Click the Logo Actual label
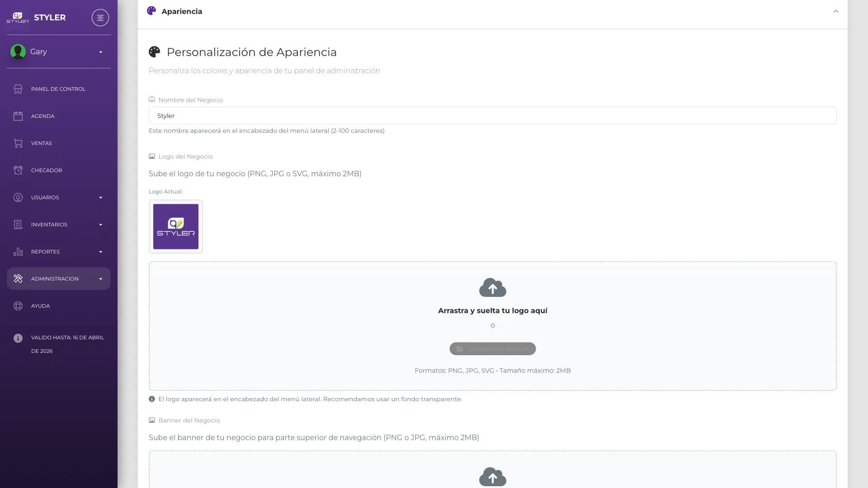The width and height of the screenshot is (868, 488). (165, 192)
